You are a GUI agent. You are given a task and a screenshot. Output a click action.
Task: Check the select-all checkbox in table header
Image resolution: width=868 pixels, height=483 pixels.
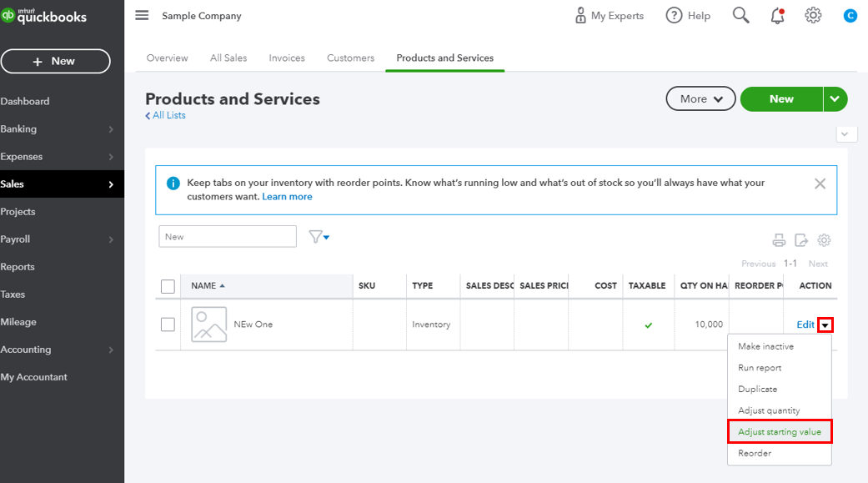tap(168, 286)
